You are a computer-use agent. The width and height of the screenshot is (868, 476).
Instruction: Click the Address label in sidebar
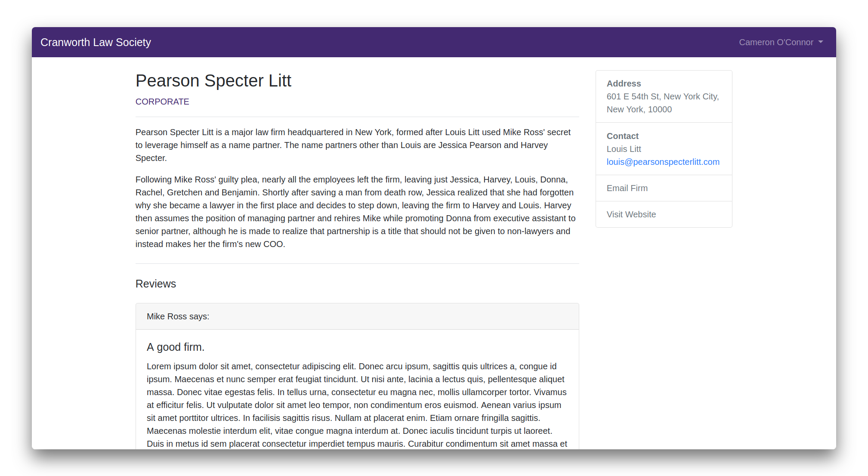point(624,83)
